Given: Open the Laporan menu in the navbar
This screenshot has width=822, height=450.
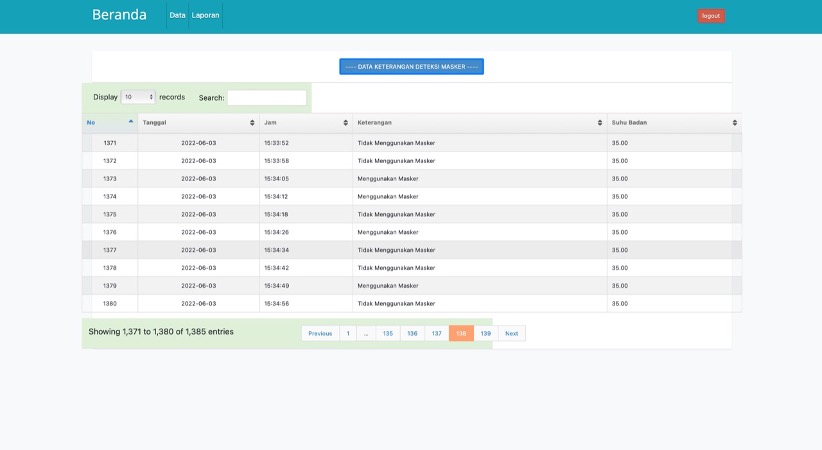Looking at the screenshot, I should click(x=206, y=15).
